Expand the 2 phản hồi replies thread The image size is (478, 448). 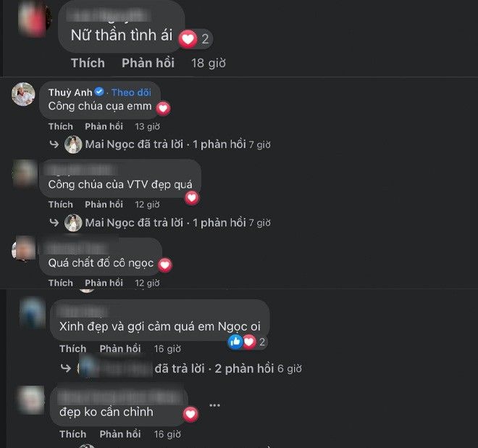coord(244,369)
